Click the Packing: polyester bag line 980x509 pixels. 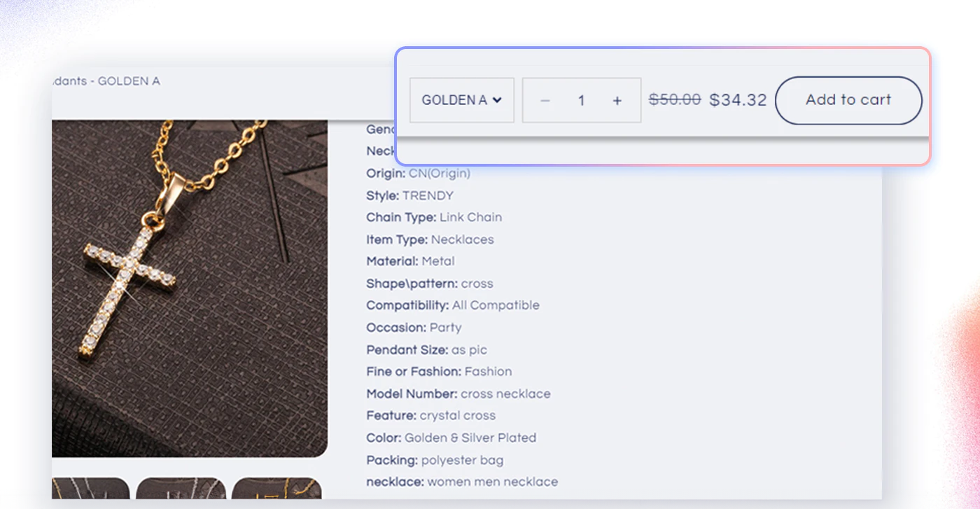[435, 460]
